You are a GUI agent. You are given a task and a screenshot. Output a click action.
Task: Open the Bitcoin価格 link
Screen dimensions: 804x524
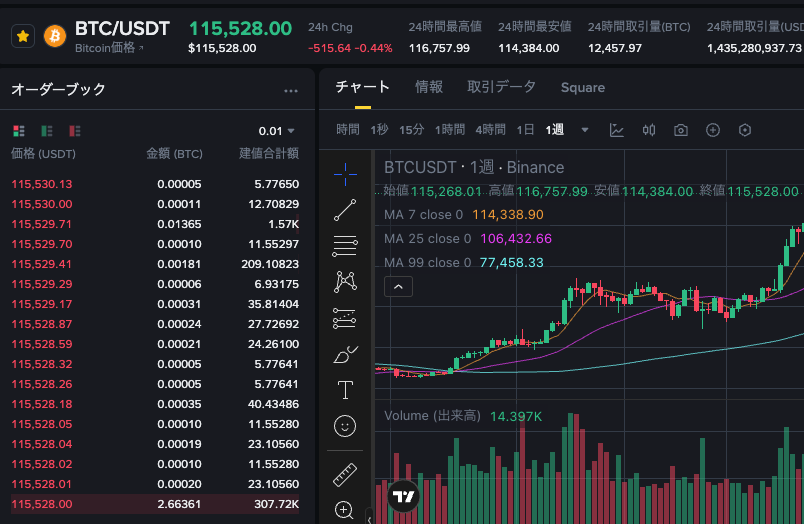pos(109,48)
